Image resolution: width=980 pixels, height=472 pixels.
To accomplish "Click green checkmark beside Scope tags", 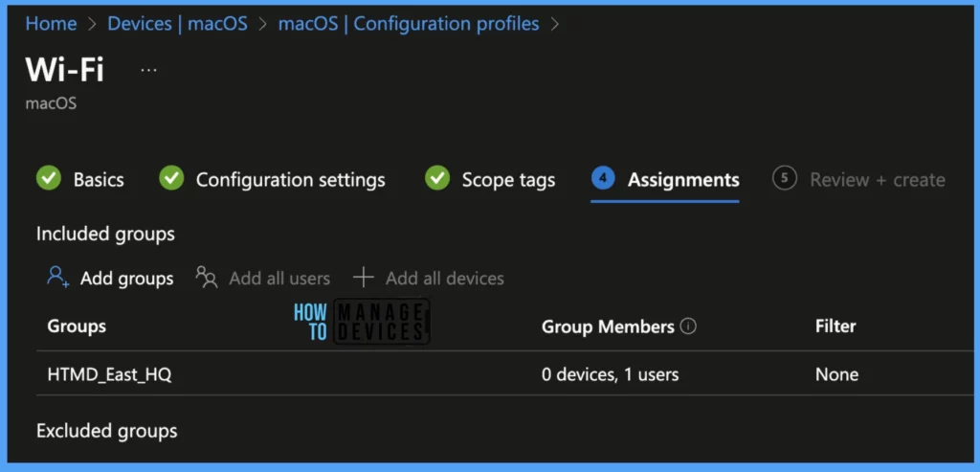I will click(x=437, y=179).
